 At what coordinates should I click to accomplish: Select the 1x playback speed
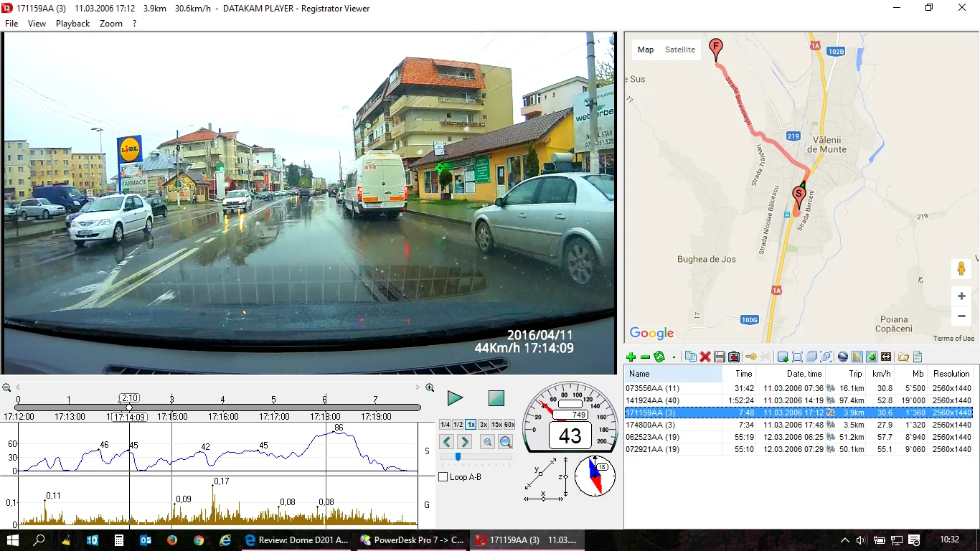[x=471, y=425]
